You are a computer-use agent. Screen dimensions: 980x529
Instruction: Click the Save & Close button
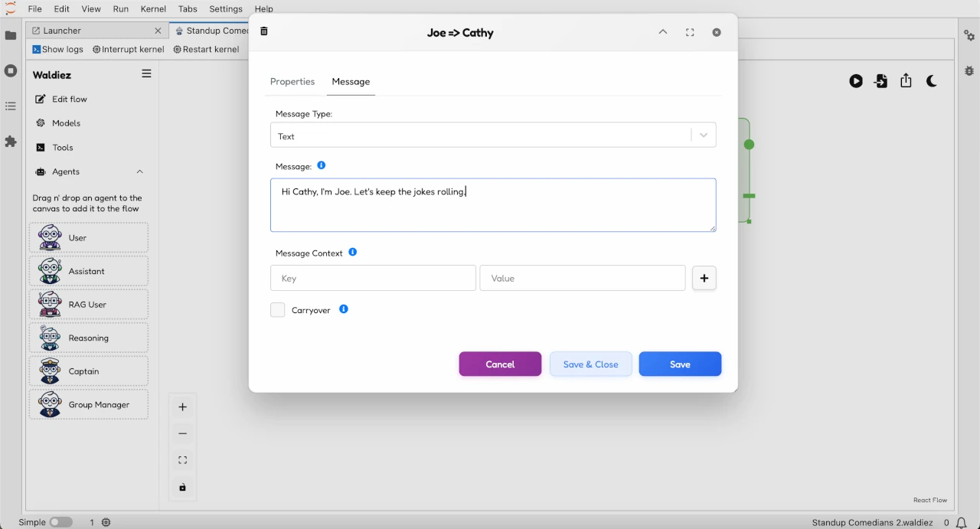(590, 364)
